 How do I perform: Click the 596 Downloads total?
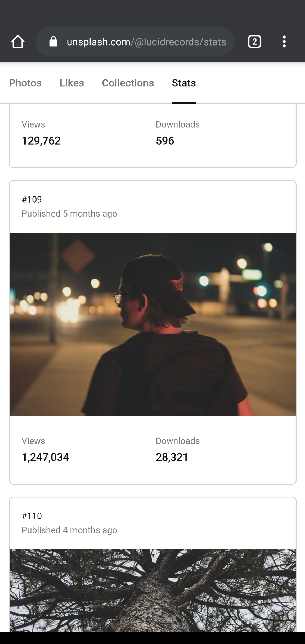tap(165, 141)
